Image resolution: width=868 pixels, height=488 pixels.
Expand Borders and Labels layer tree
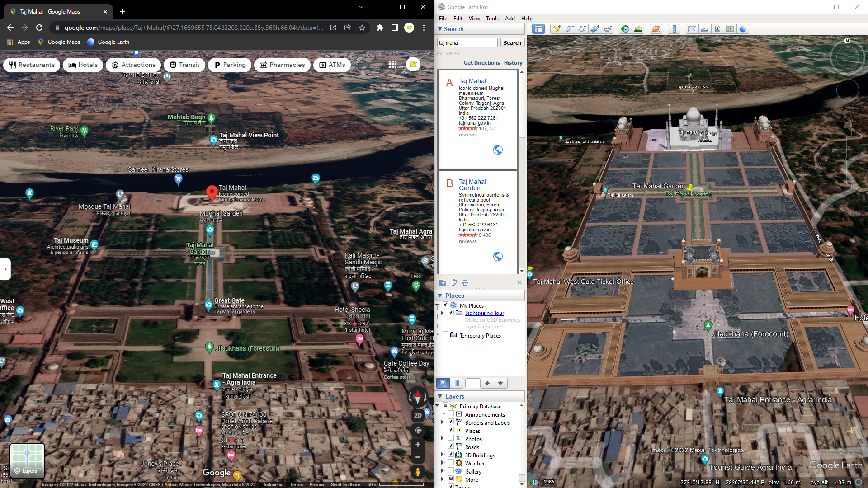click(x=442, y=422)
